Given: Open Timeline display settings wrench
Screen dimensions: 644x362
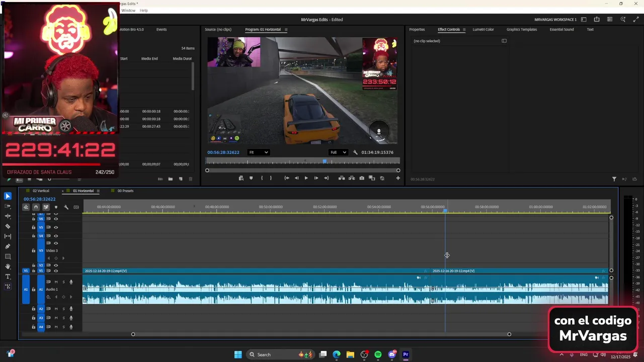Looking at the screenshot, I should click(x=66, y=207).
